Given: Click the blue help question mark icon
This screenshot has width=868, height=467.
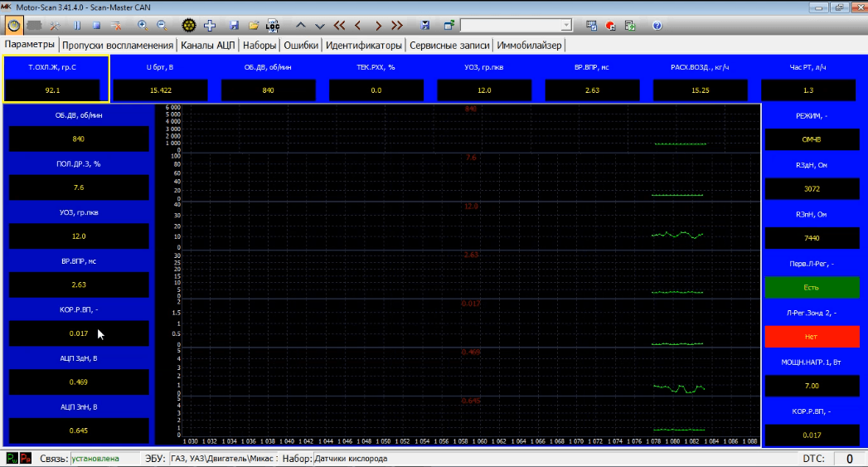Looking at the screenshot, I should coord(657,26).
